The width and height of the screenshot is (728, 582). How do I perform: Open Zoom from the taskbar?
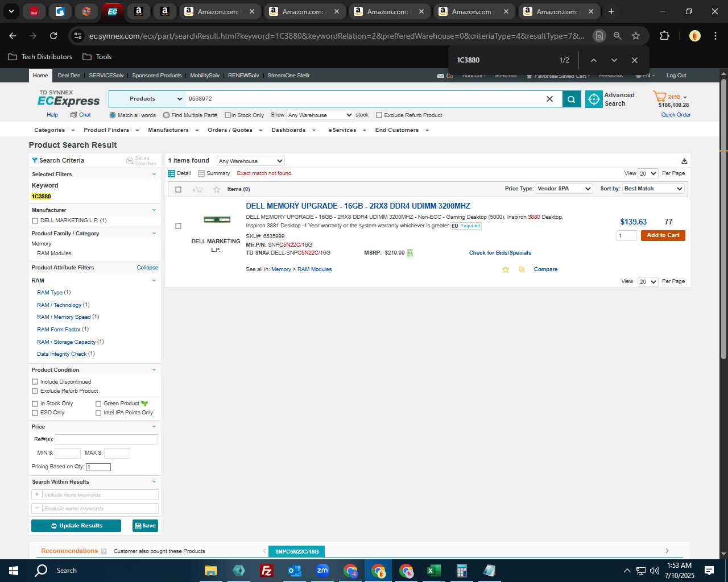pos(322,571)
